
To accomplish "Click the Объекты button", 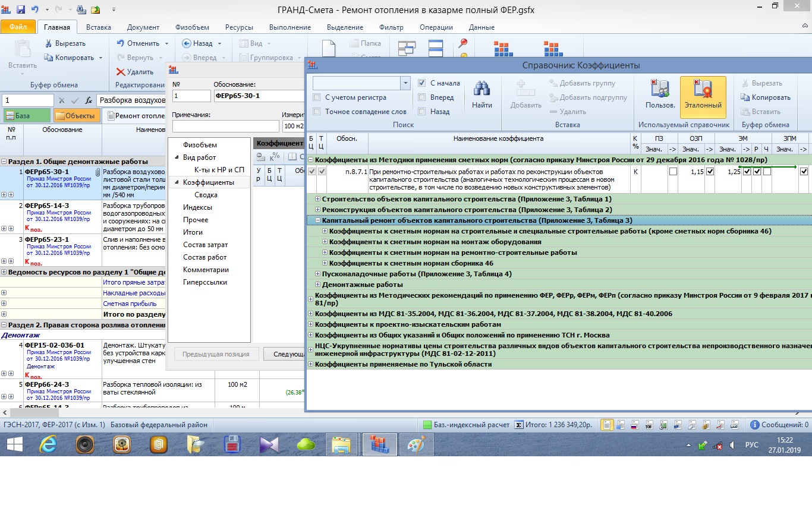I will 77,116.
